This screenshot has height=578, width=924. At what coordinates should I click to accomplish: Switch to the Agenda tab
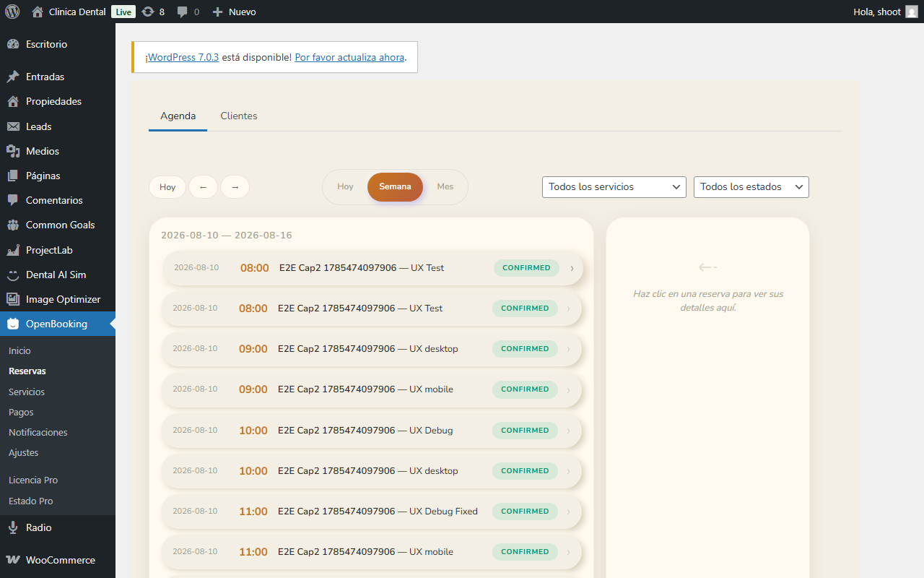pos(178,116)
